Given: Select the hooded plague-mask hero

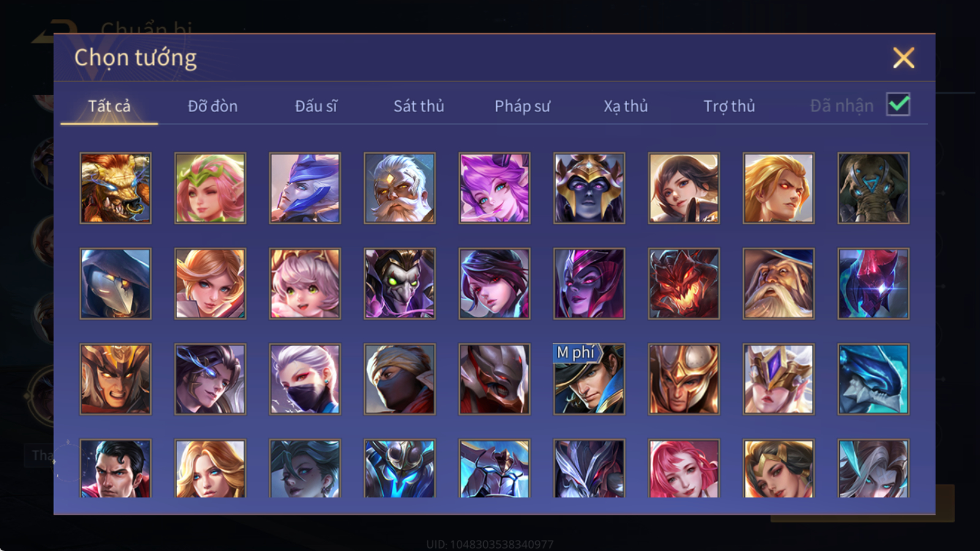Looking at the screenshot, I should click(115, 283).
